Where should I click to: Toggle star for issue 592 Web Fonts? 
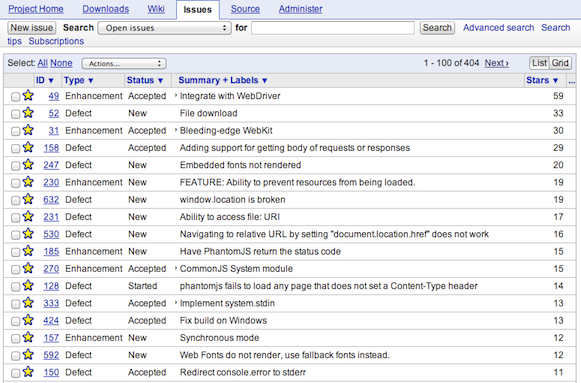tap(28, 355)
